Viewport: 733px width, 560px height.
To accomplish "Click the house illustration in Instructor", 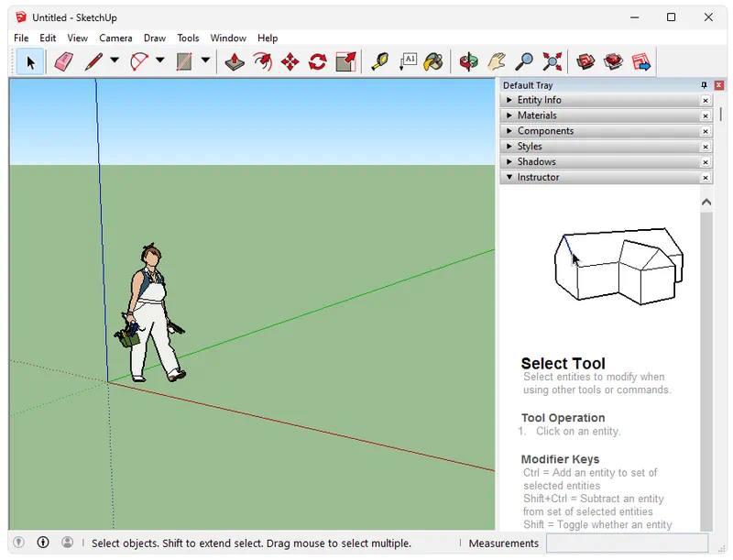I will (618, 267).
